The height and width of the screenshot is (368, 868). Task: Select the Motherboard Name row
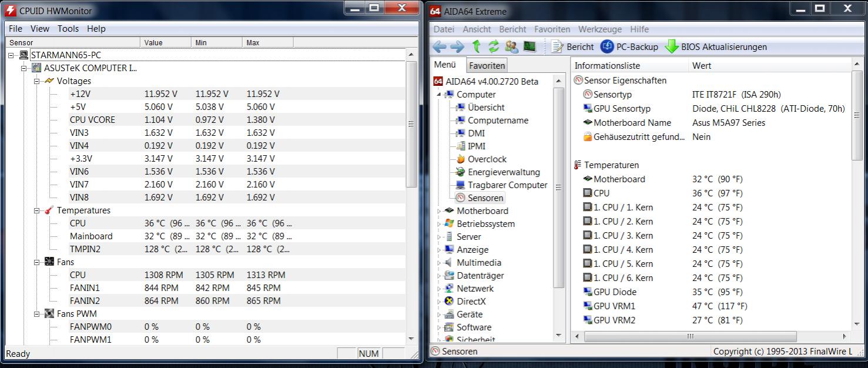[711, 122]
